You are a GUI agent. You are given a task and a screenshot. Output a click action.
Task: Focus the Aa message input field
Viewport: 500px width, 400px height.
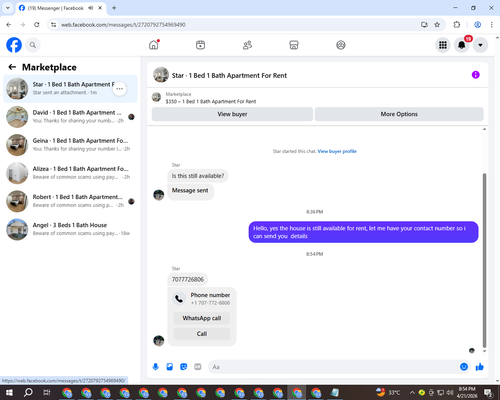[333, 367]
